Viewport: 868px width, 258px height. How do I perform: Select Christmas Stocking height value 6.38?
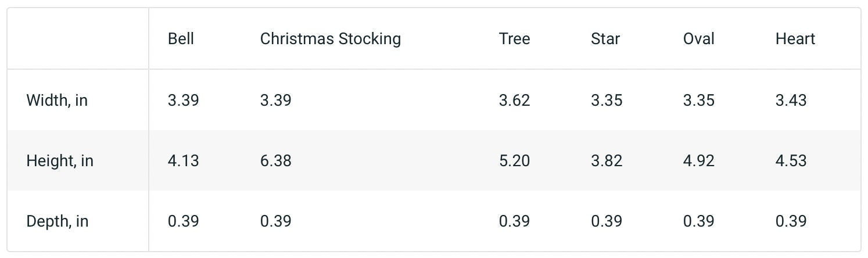click(x=275, y=161)
